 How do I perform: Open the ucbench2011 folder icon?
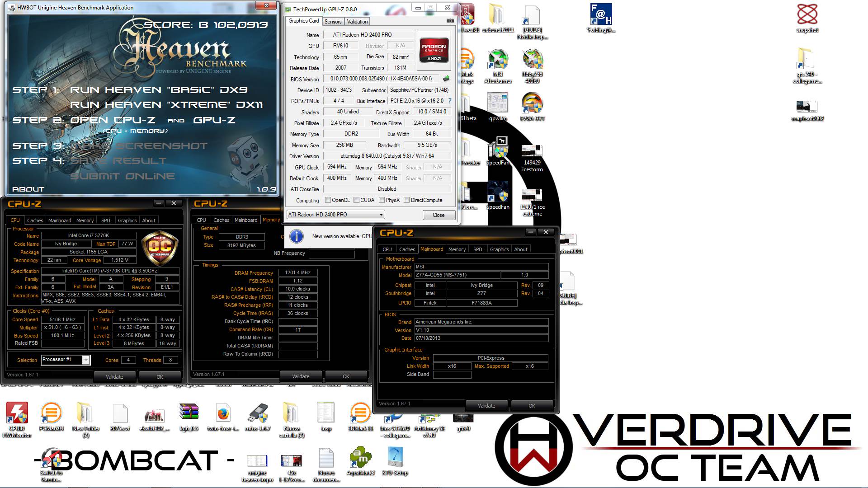pos(498,19)
